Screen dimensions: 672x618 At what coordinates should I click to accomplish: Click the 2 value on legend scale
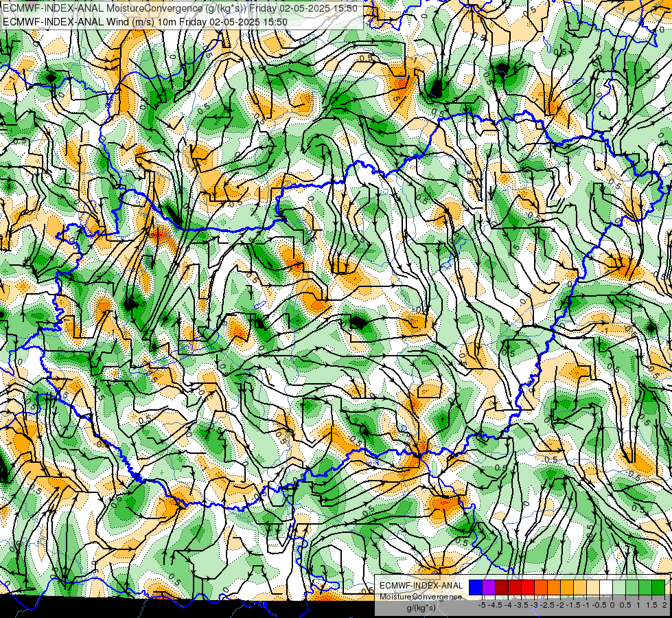(664, 605)
